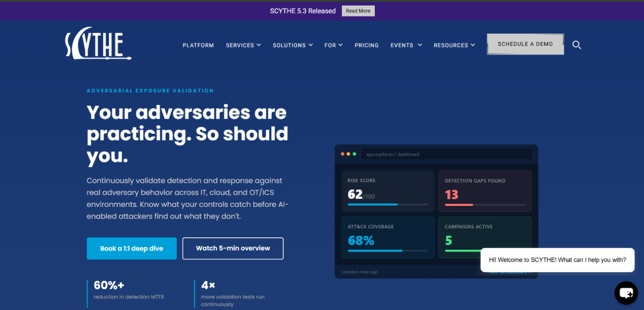The height and width of the screenshot is (310, 644).
Task: Open the Pricing page
Action: click(367, 45)
